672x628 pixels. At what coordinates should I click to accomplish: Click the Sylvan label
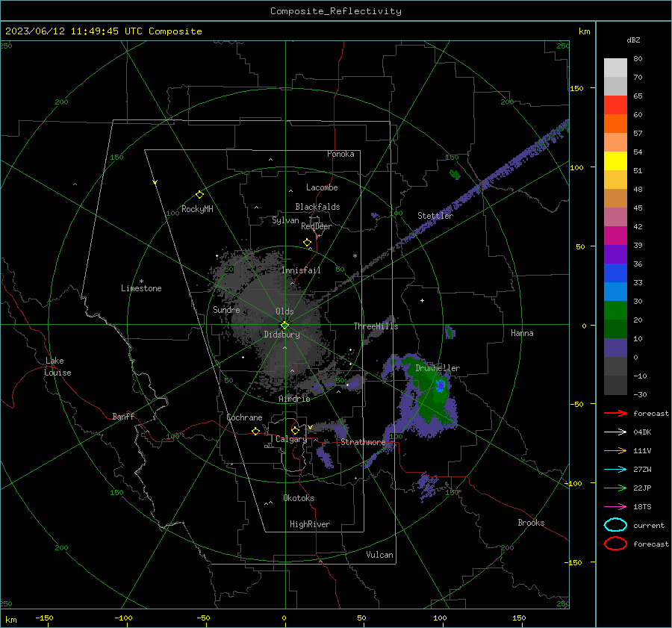(285, 220)
